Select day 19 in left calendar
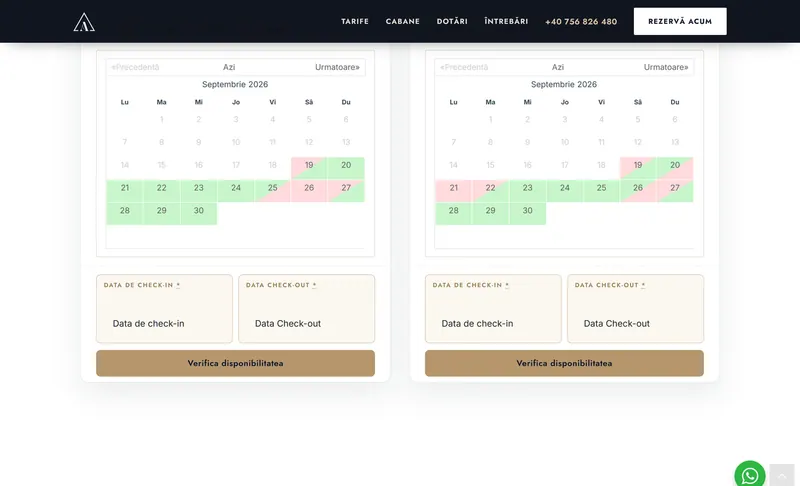Screen dimensions: 800x486 (309, 168)
